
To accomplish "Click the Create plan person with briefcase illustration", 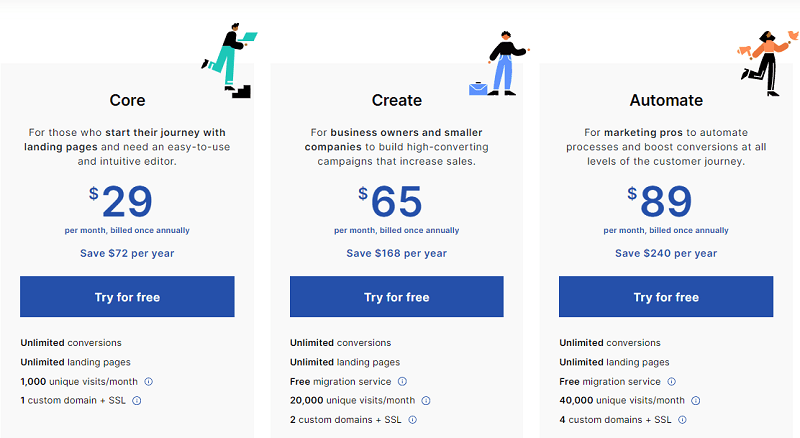I will click(499, 63).
